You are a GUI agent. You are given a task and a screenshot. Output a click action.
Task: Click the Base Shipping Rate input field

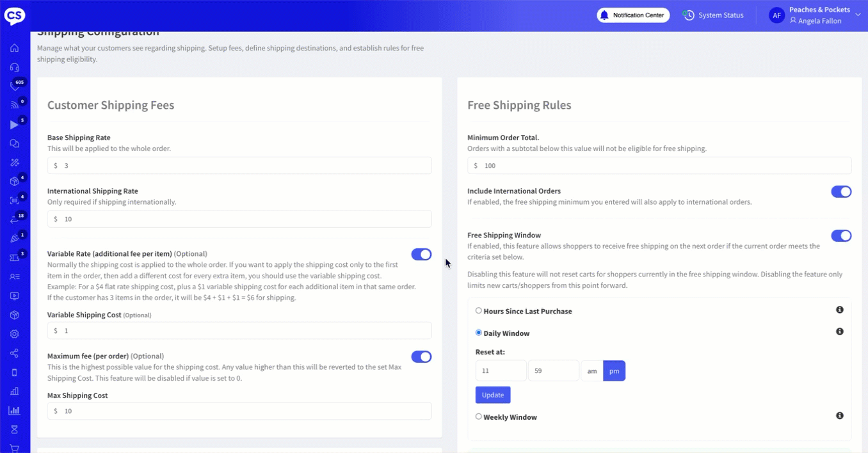pos(239,166)
